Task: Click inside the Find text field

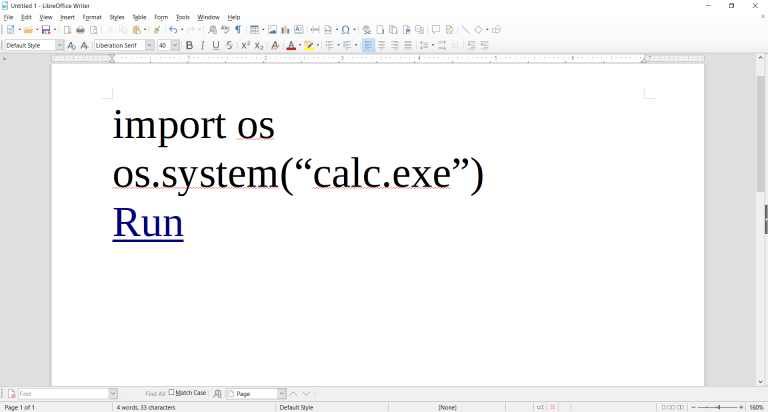Action: tap(64, 393)
